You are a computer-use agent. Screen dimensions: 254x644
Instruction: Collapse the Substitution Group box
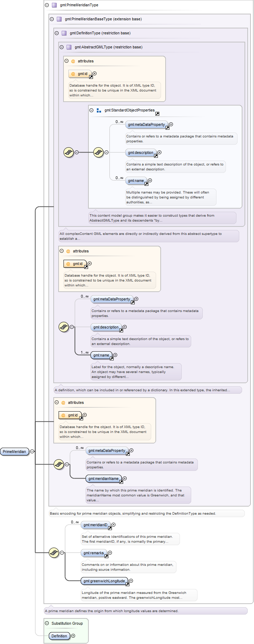[47, 623]
